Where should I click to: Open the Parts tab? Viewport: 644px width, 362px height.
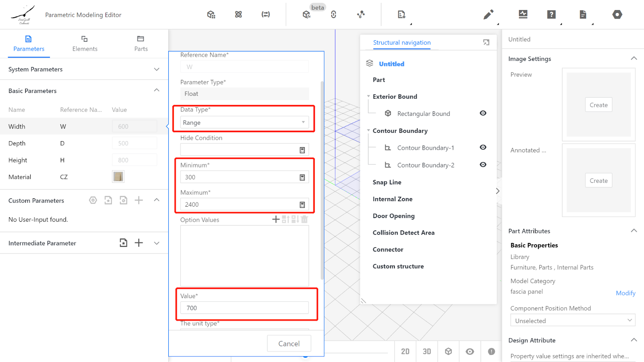(x=140, y=43)
